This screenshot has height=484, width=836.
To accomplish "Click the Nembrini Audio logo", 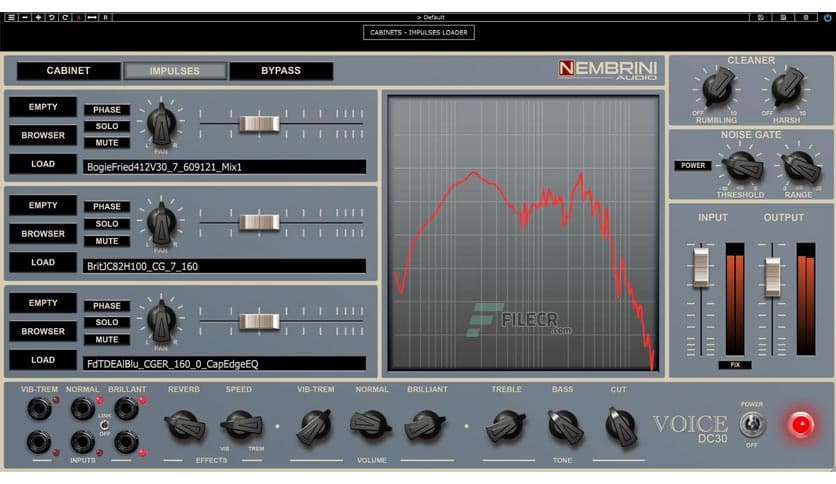I will [608, 70].
